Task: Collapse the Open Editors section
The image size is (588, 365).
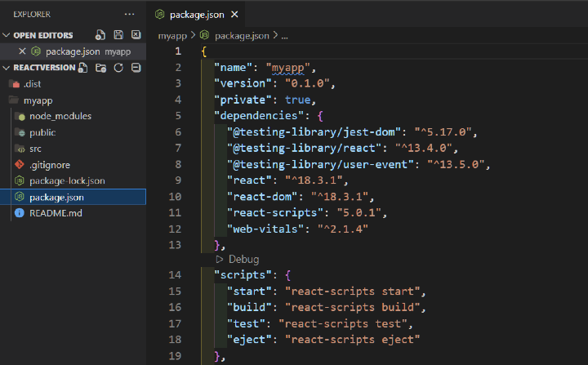Action: (7, 35)
